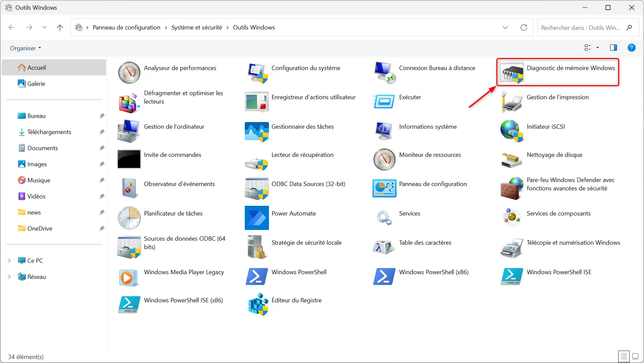Screen dimensions: 644x363
Task: Click the Exécuter icon
Action: pos(384,102)
